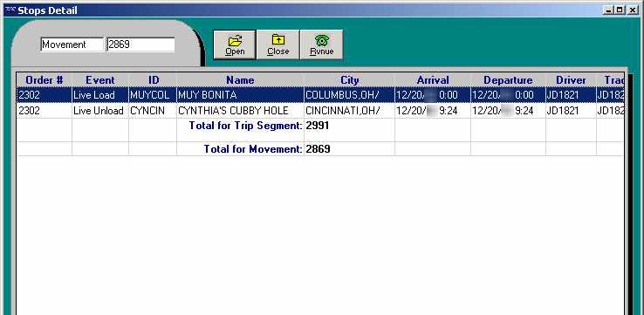The height and width of the screenshot is (315, 644).
Task: Click the Close folder icon button
Action: coord(278,45)
